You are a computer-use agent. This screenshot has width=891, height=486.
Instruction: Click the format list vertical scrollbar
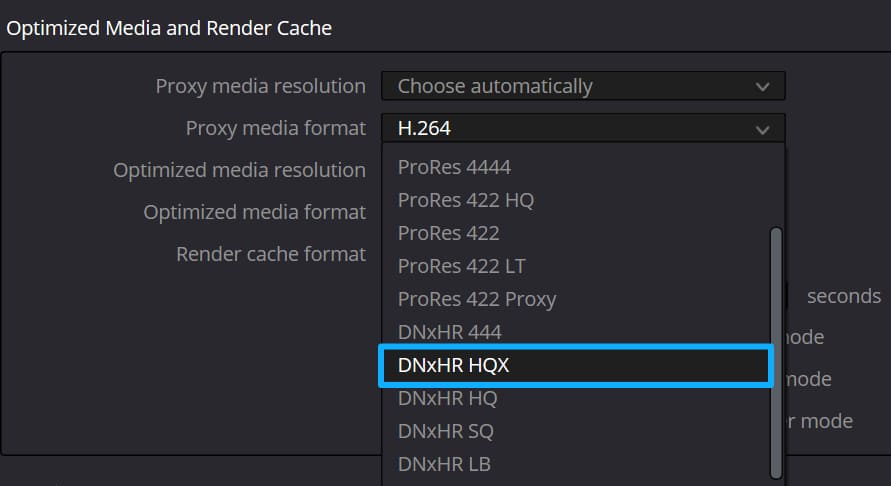(x=776, y=353)
